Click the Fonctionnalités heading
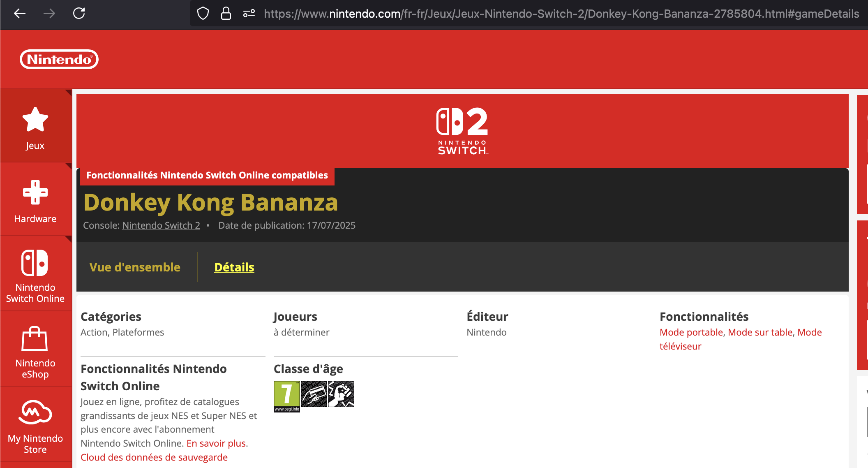Image resolution: width=868 pixels, height=468 pixels. pos(704,317)
